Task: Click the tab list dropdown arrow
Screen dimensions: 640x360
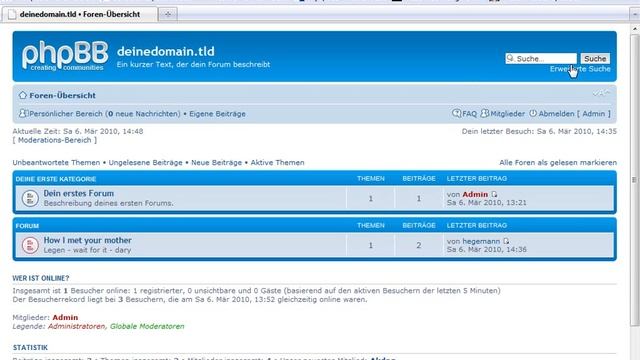Action: (x=635, y=14)
